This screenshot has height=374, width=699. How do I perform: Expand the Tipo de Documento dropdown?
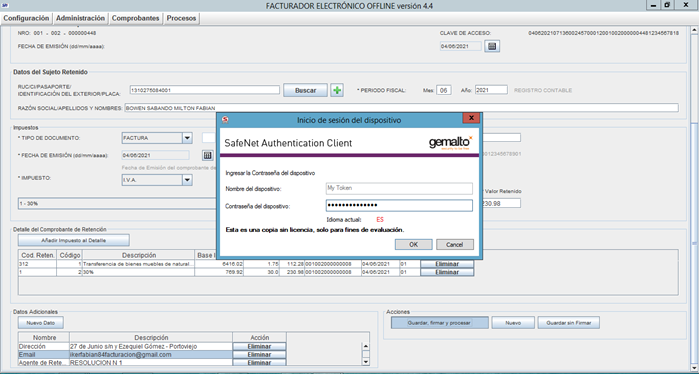tap(187, 138)
